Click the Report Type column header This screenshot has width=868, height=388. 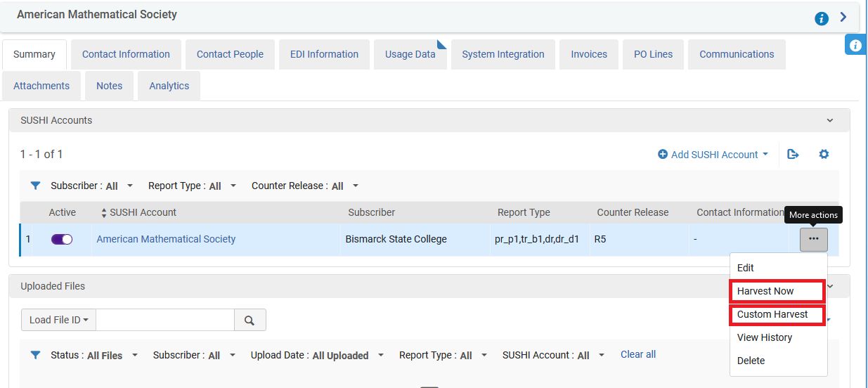click(x=524, y=212)
